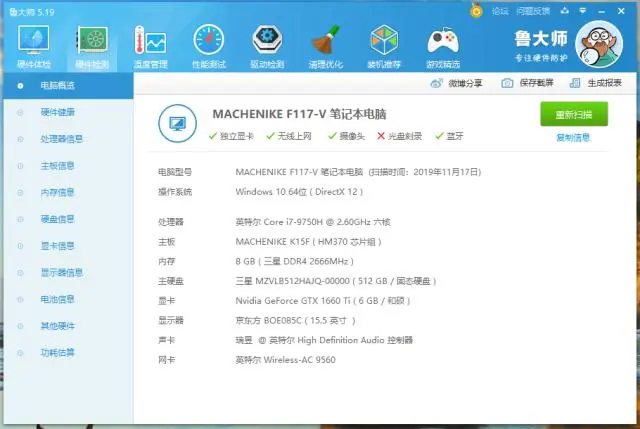Screen dimensions: 640x429
Task: Click the 京东方 BOE085C display value
Action: click(296, 320)
